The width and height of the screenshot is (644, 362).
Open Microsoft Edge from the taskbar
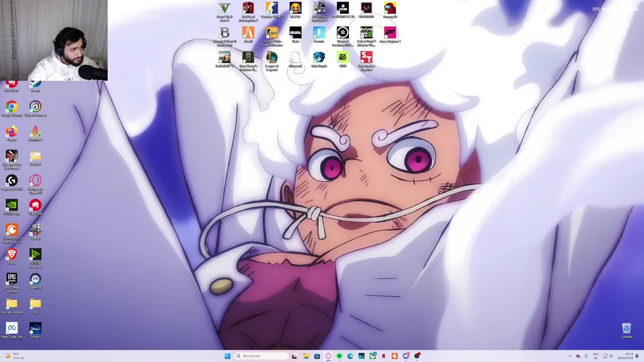click(x=350, y=356)
